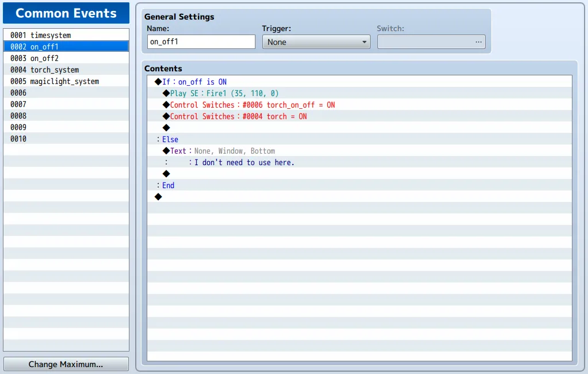The height and width of the screenshot is (374, 588).
Task: Select the last empty command slot below End
Action: pyautogui.click(x=359, y=197)
